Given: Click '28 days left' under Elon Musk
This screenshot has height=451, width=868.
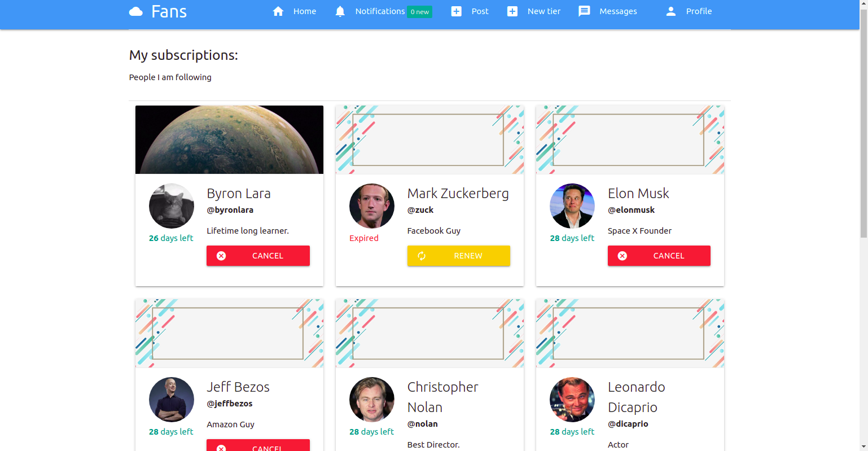Looking at the screenshot, I should [572, 238].
